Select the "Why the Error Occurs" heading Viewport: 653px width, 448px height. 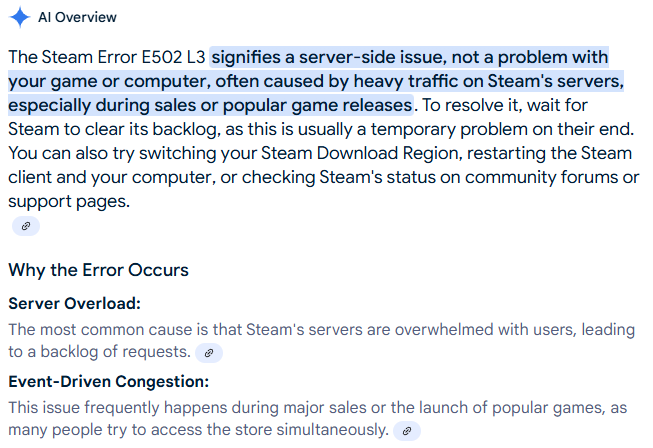tap(98, 270)
